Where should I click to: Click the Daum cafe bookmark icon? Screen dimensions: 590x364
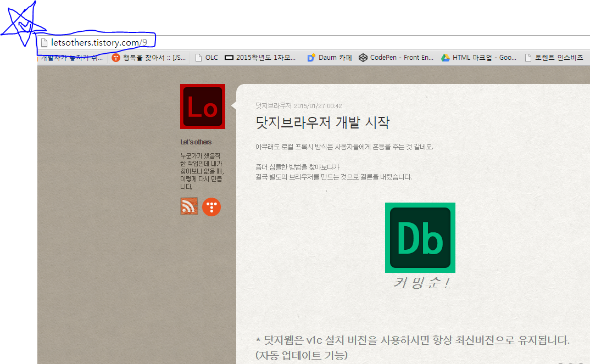311,58
